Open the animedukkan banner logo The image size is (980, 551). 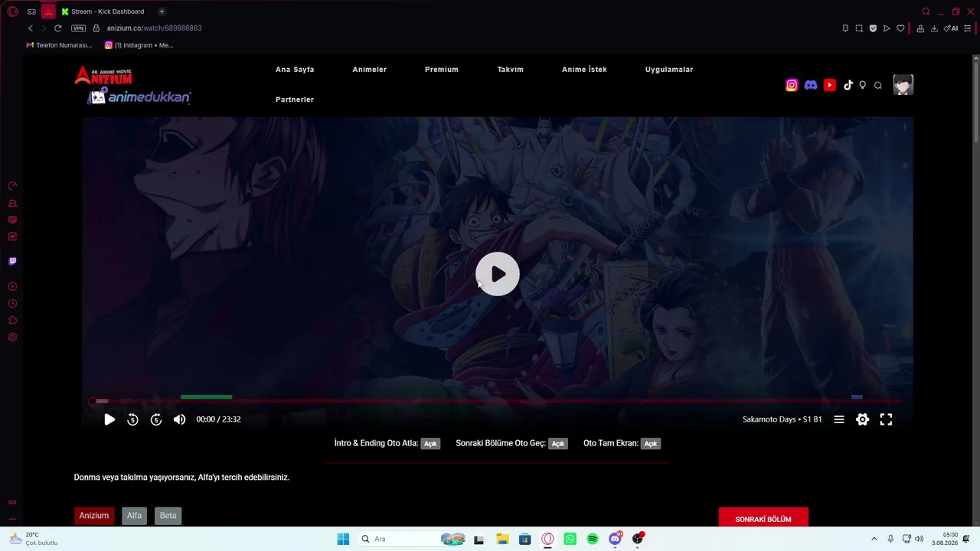pos(139,96)
